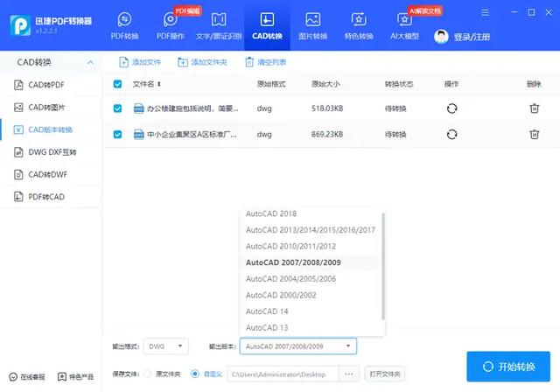Click the browse ellipsis button

click(349, 374)
